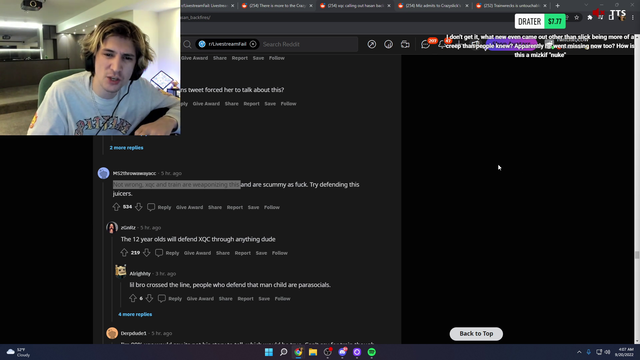Viewport: 640px width, 360px height.
Task: Open the Reddit coins icon in header
Action: click(x=388, y=44)
